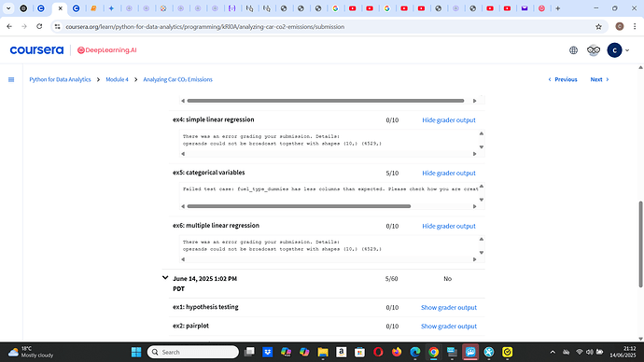The width and height of the screenshot is (644, 362).
Task: Open Dropbox from taskbar
Action: point(267,352)
